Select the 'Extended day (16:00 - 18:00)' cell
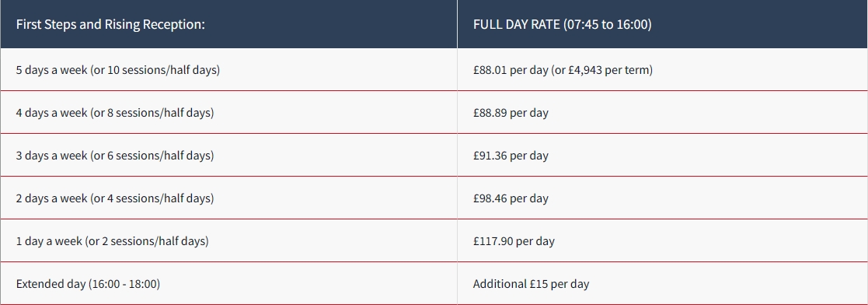 coord(88,284)
